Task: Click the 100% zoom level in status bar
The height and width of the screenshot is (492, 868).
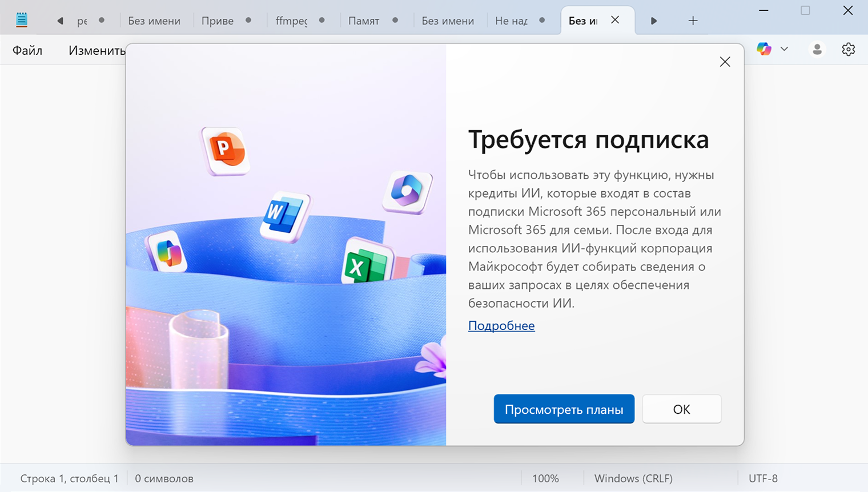Action: tap(545, 478)
